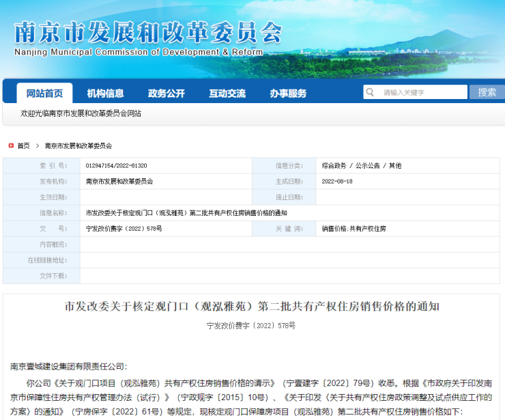Image resolution: width=505 pixels, height=420 pixels.
Task: Click the 搜索 search button
Action: pyautogui.click(x=487, y=92)
